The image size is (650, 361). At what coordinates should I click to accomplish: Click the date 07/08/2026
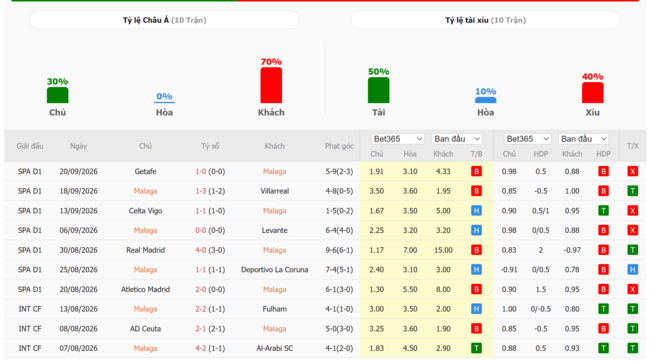78,349
